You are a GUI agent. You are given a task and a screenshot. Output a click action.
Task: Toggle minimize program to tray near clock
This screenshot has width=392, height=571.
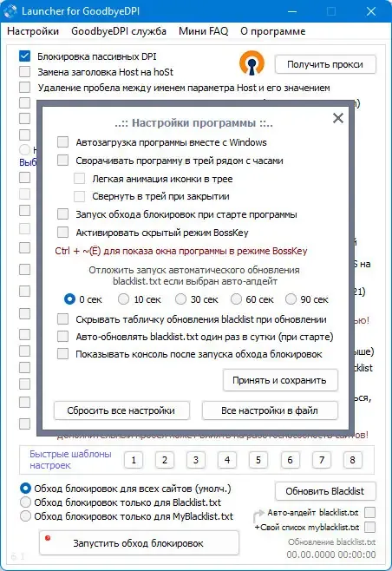pos(63,161)
